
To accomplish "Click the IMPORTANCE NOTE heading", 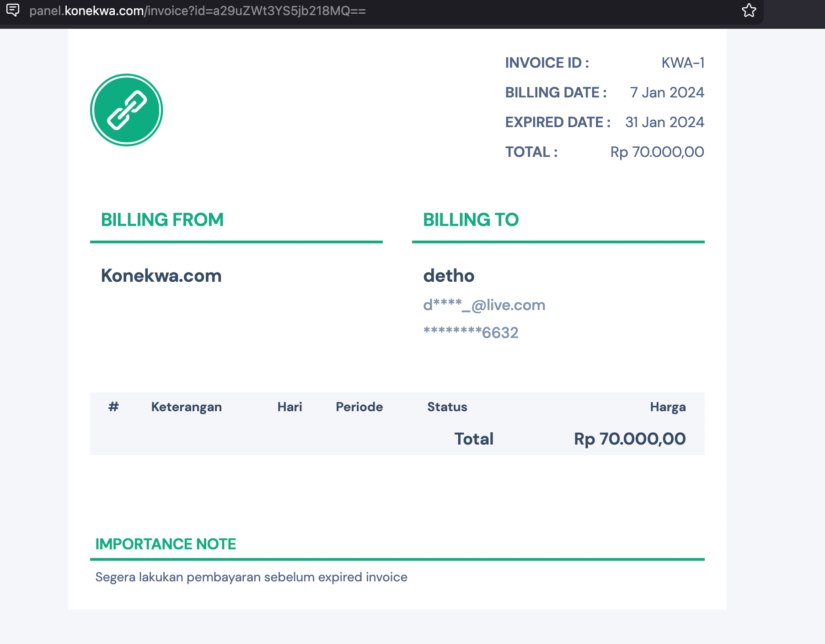I will (166, 544).
